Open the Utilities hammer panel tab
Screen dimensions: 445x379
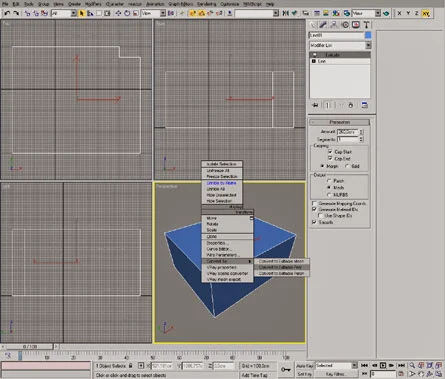click(x=366, y=25)
